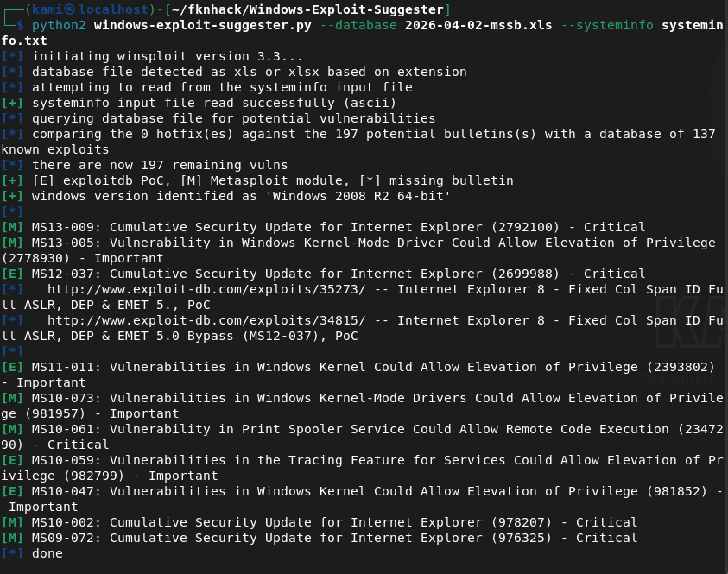Click the ~/fknhack/Windows-Exploit-Suggester directory path
Screen dimensions: 728x574
pos(302,9)
